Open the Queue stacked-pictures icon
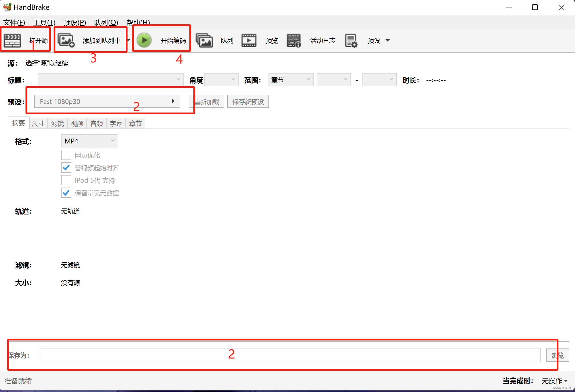The height and width of the screenshot is (392, 575). pos(204,40)
